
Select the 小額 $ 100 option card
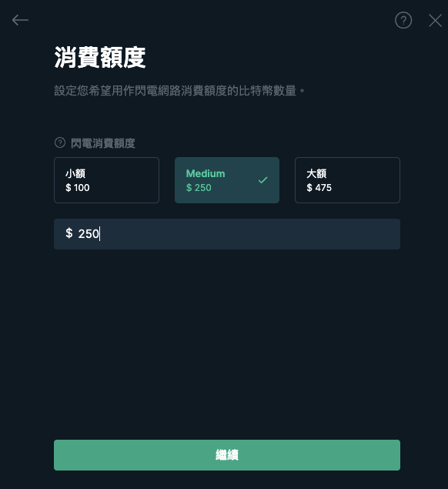click(x=107, y=180)
